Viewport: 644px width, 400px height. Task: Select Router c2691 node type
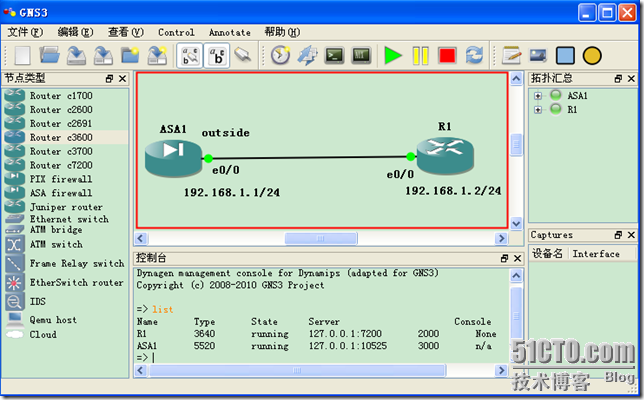pos(65,124)
